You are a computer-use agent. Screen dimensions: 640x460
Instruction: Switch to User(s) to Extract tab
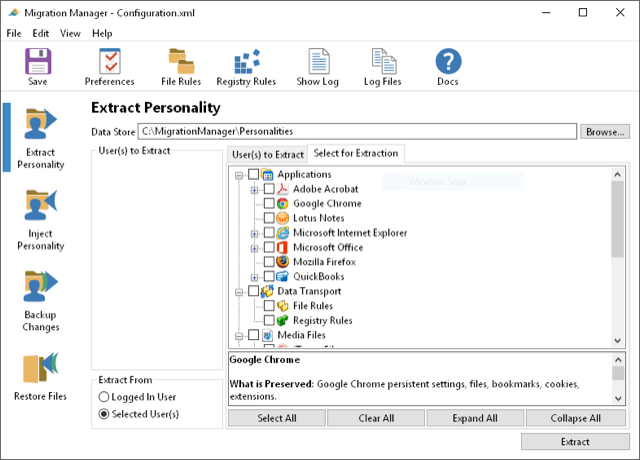point(267,154)
